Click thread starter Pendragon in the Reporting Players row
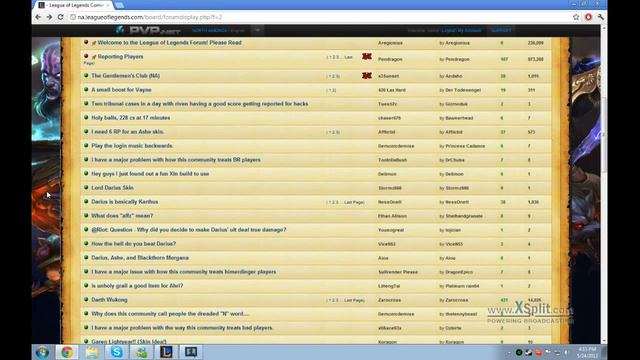This screenshot has width=640, height=360. coord(390,59)
